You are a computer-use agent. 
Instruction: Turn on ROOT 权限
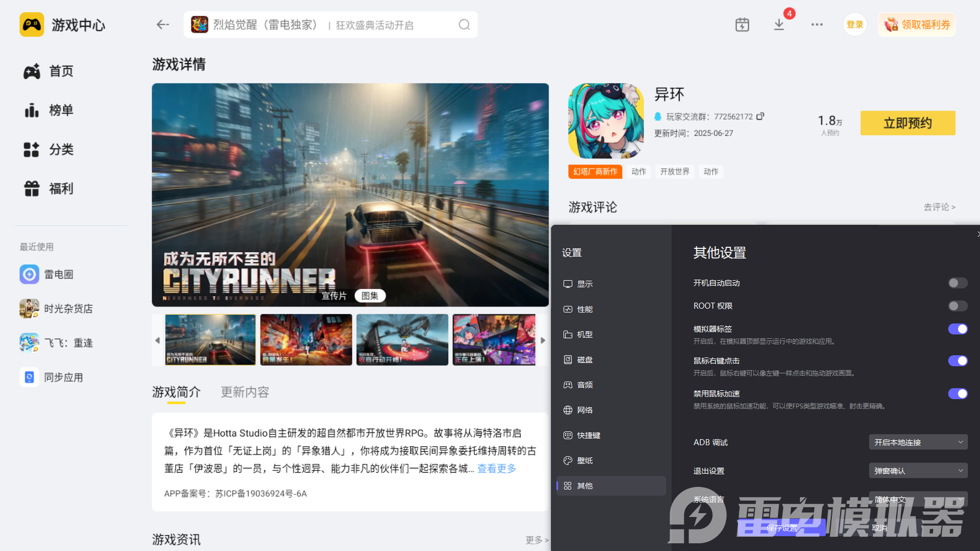(x=958, y=306)
